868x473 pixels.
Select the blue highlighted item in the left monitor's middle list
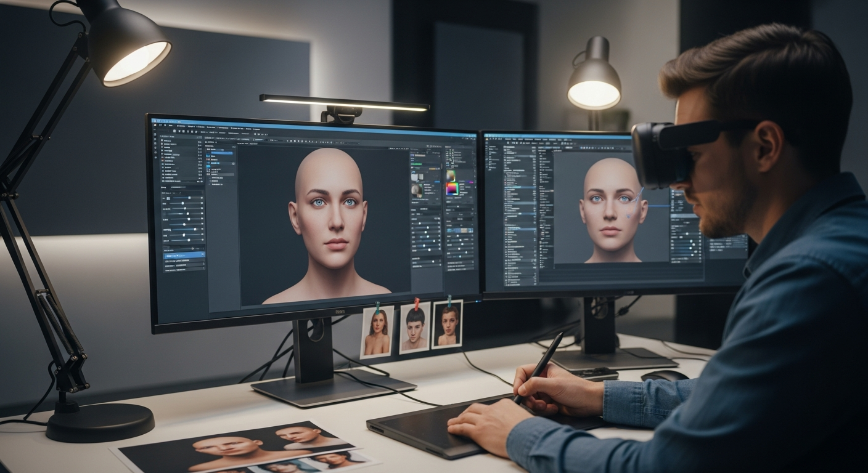click(x=222, y=153)
